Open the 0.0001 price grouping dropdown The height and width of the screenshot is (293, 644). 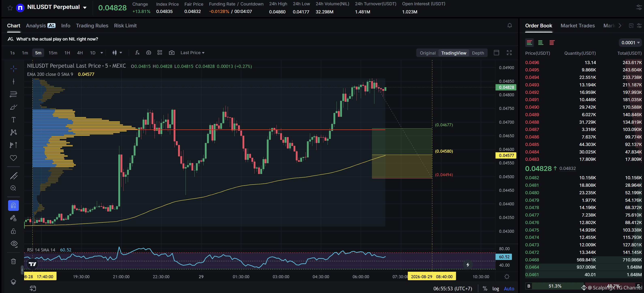[x=630, y=43]
